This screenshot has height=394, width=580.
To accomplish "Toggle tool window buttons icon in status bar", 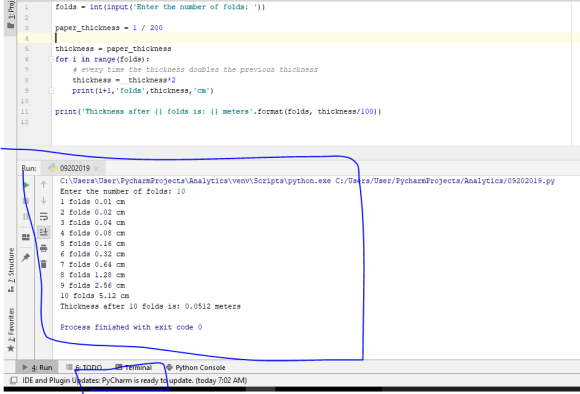I will coord(13,380).
